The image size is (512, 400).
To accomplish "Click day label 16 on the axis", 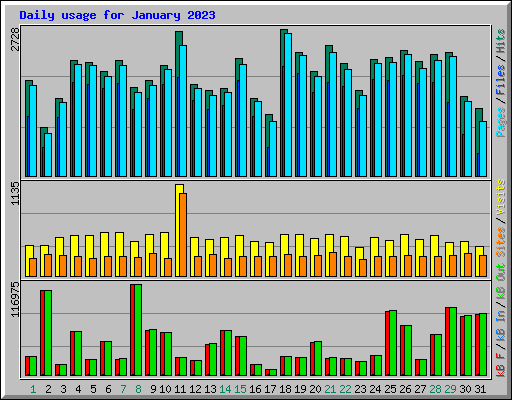I will tap(255, 389).
